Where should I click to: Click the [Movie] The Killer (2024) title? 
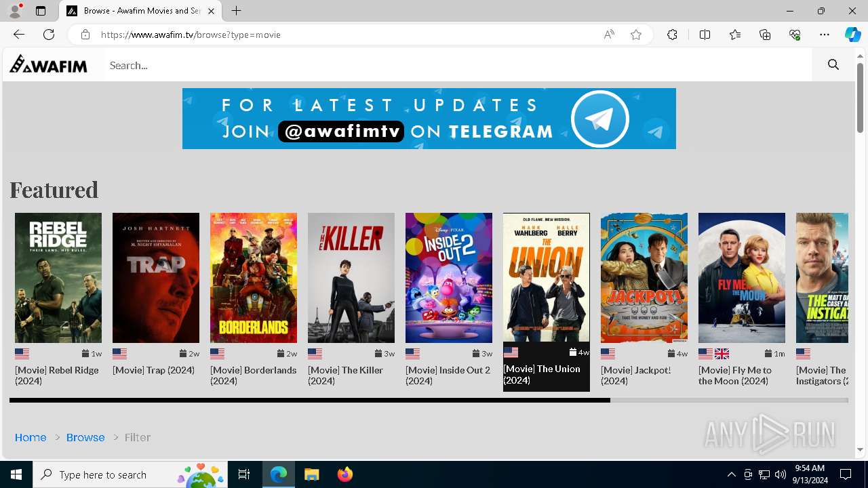pos(345,375)
